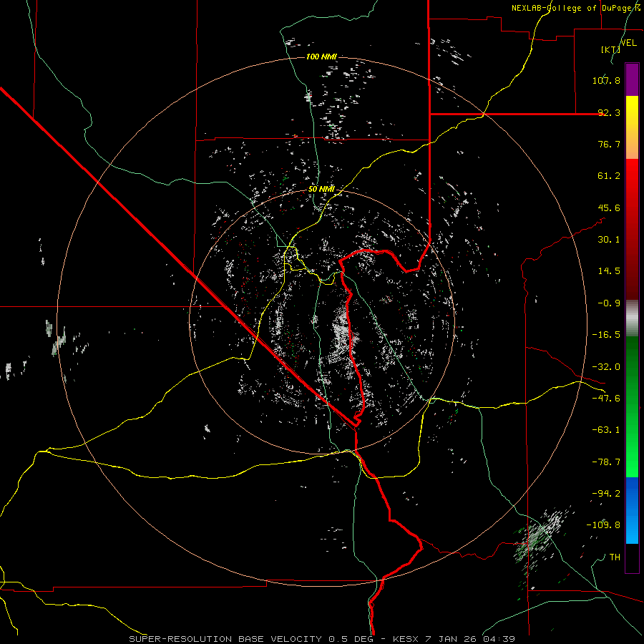
Task: Click the -0.9 velocity scale value
Action: [x=609, y=303]
